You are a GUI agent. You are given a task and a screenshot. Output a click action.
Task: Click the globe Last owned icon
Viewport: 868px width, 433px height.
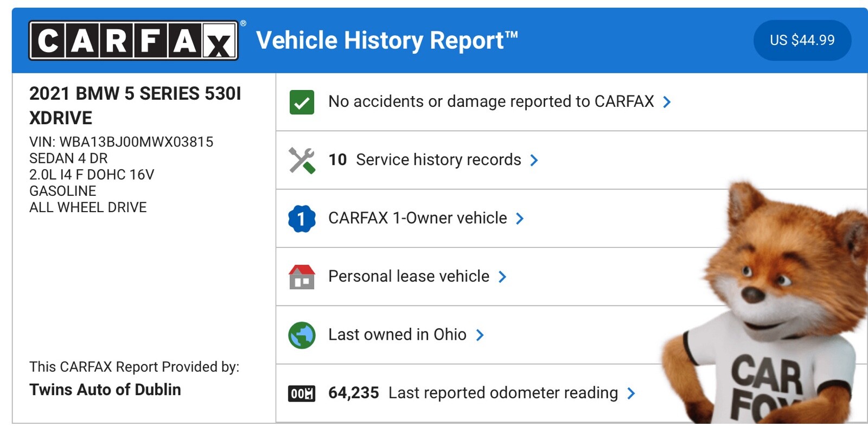tap(302, 335)
